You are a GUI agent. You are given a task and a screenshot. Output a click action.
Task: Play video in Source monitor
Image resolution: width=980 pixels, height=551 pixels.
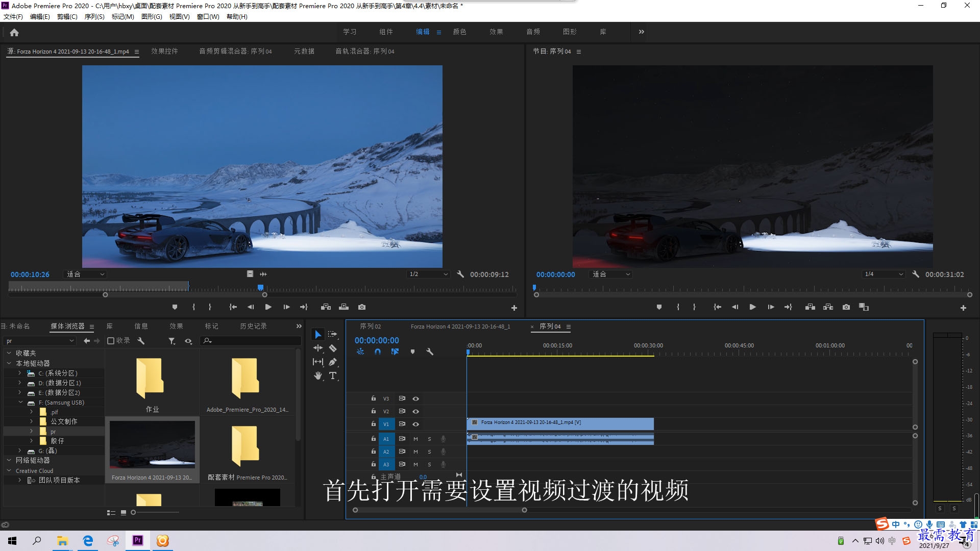click(x=268, y=307)
